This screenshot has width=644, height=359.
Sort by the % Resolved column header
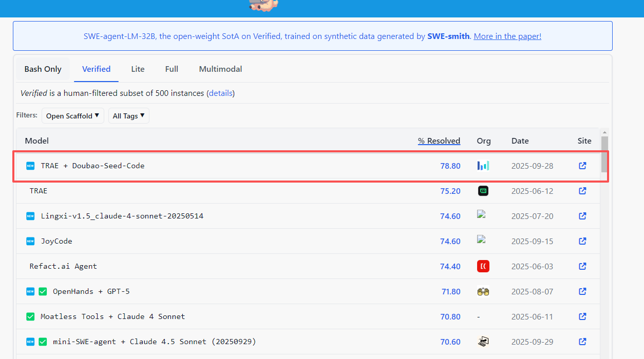[x=439, y=141]
